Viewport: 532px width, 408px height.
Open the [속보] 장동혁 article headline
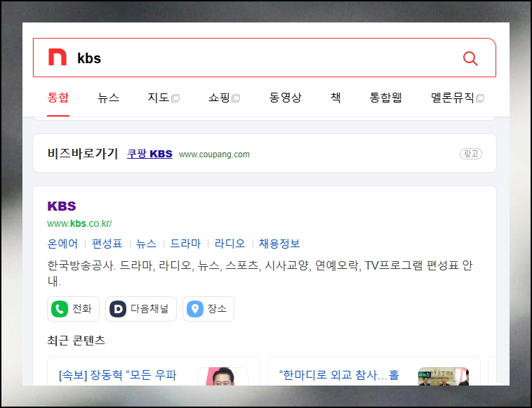pos(118,375)
